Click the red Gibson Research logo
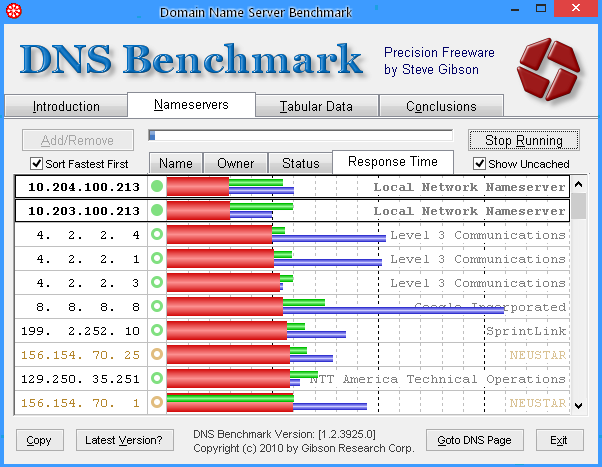This screenshot has width=602, height=467. [548, 69]
